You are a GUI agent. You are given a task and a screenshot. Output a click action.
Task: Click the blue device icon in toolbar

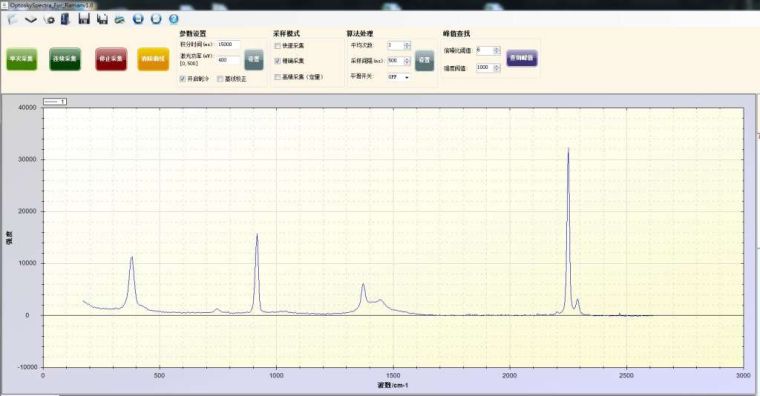(65, 19)
